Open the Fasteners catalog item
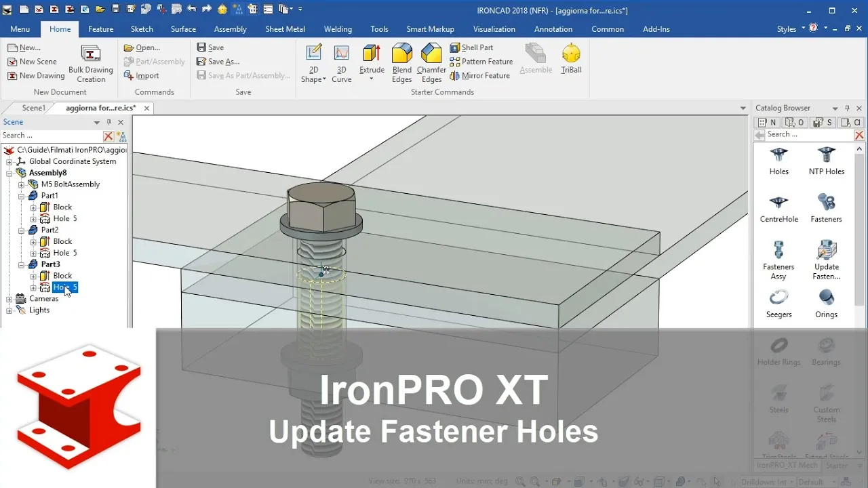The height and width of the screenshot is (488, 868). (x=826, y=209)
